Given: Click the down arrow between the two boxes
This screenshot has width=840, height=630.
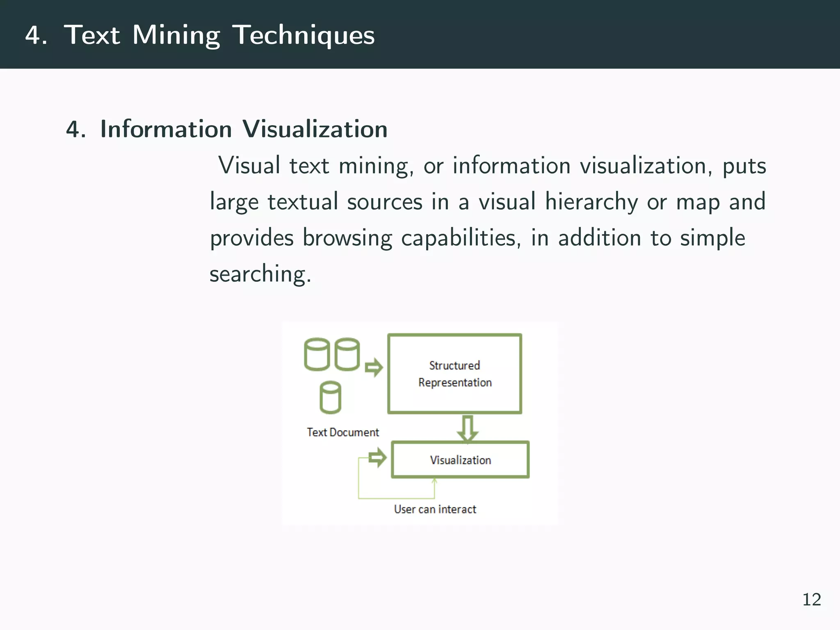Looking at the screenshot, I should click(468, 429).
